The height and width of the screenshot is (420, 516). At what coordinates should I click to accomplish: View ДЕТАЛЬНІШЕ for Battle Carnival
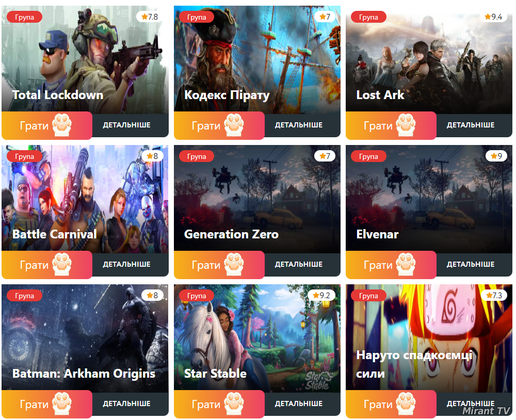tap(127, 264)
